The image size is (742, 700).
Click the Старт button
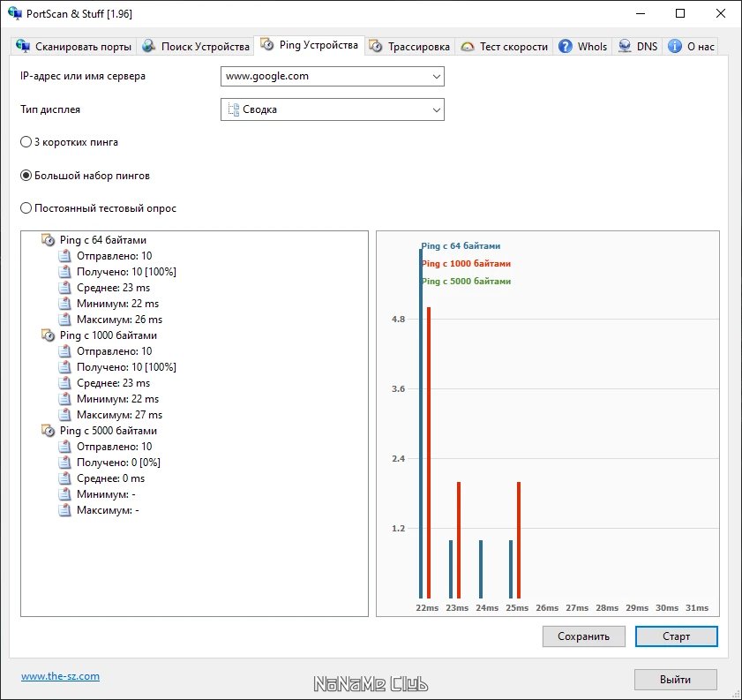point(676,636)
